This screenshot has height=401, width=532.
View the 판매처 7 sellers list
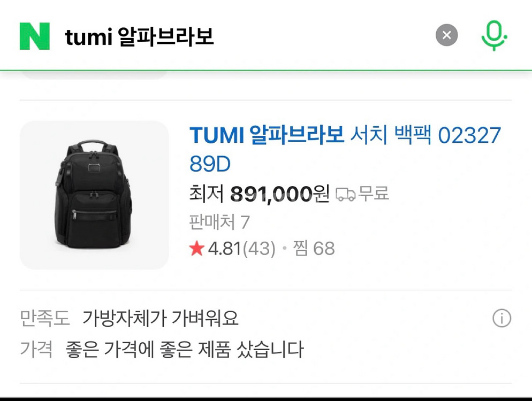(x=219, y=222)
